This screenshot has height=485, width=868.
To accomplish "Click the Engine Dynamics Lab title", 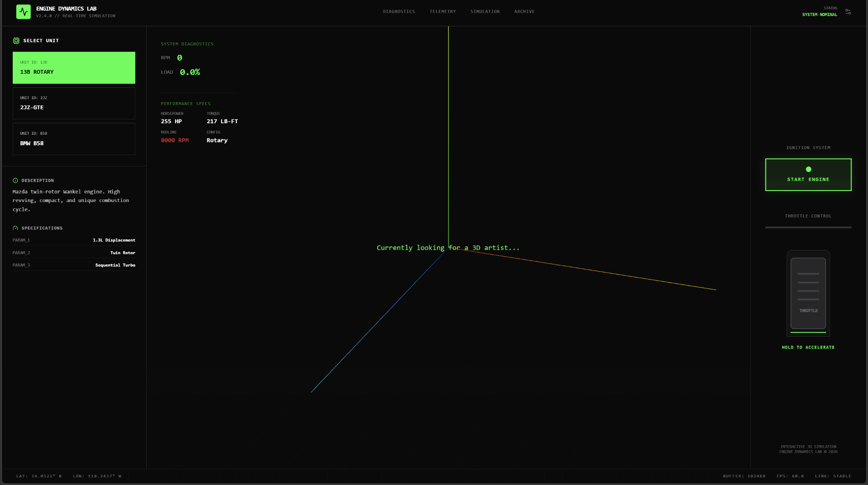I will click(x=66, y=8).
